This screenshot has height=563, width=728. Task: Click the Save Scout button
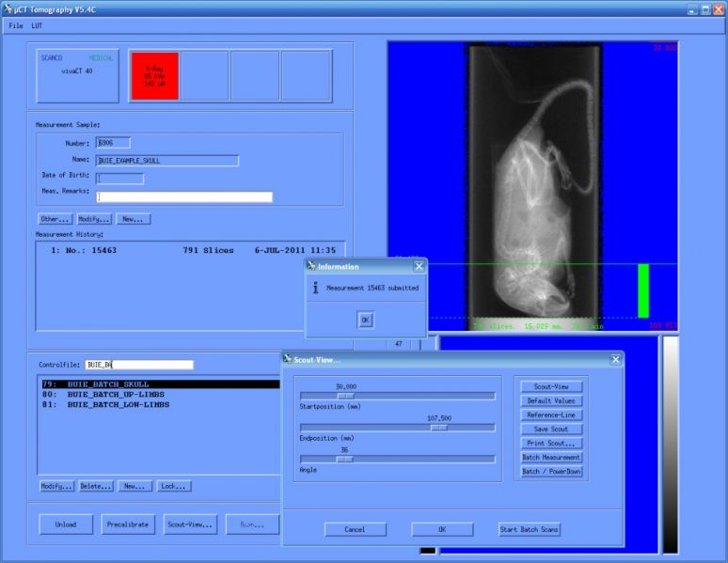(551, 430)
